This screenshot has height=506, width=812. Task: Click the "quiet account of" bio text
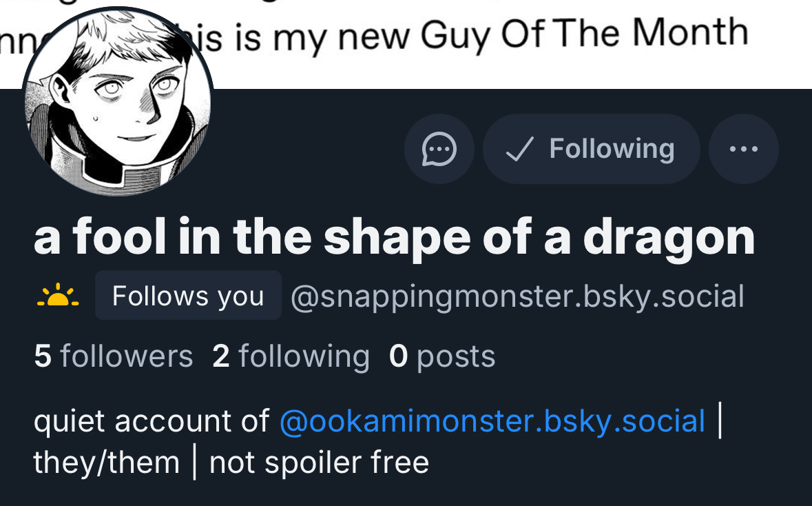coord(152,421)
